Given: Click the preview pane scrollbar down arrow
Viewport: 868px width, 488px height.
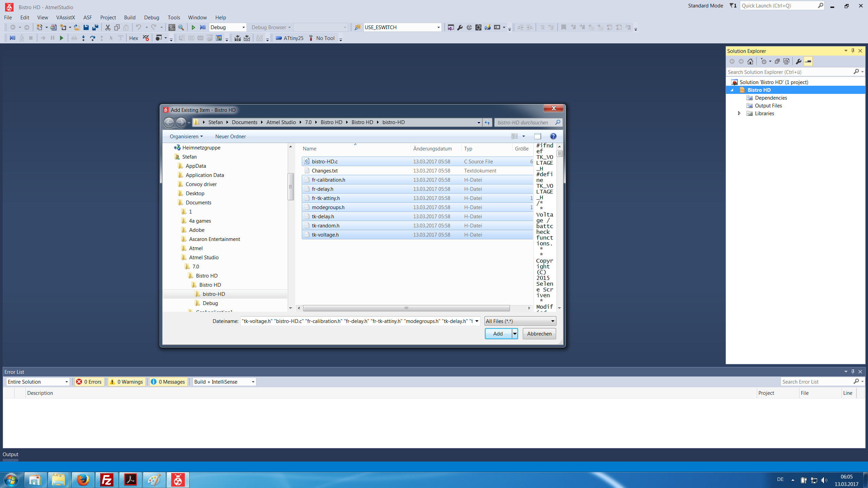Looking at the screenshot, I should pyautogui.click(x=559, y=308).
